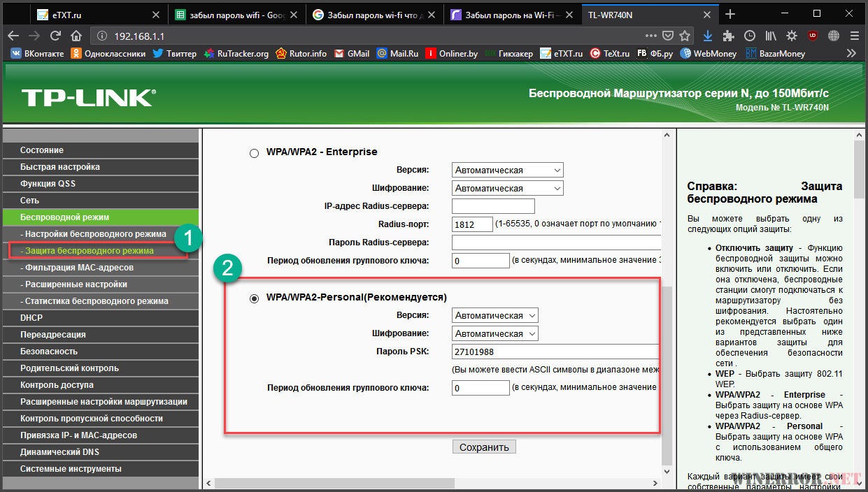Open the DHCP menu item
Image resolution: width=868 pixels, height=492 pixels.
pyautogui.click(x=101, y=318)
